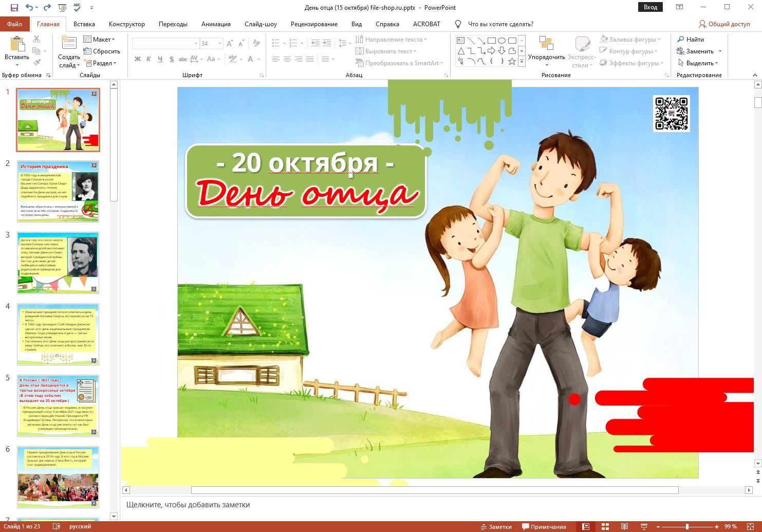Expand Контур фигуры outline dropdown
Image resolution: width=762 pixels, height=532 pixels.
629,51
